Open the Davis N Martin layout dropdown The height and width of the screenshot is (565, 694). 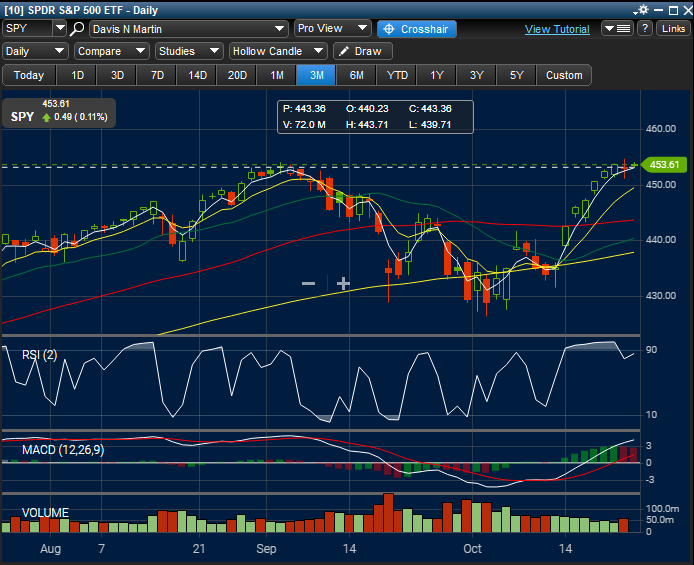[x=189, y=29]
